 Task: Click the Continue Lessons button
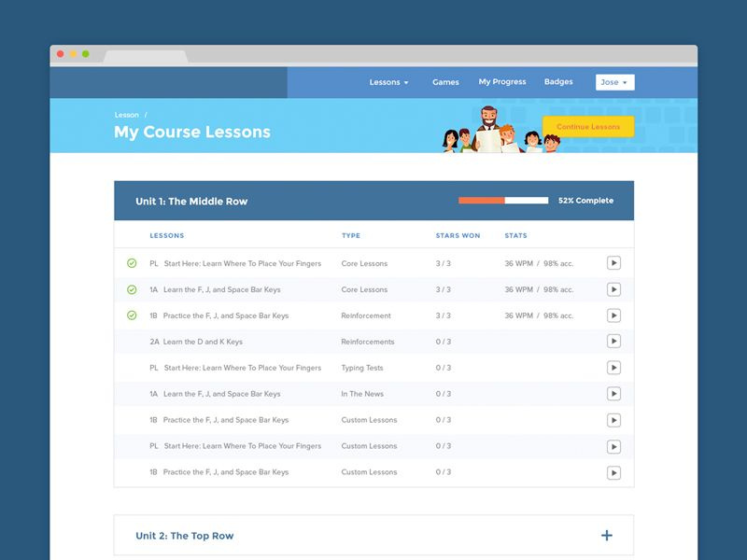tap(589, 126)
